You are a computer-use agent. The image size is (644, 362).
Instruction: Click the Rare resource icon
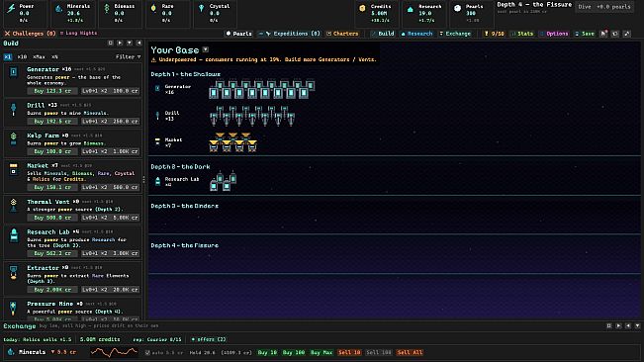click(x=153, y=8)
